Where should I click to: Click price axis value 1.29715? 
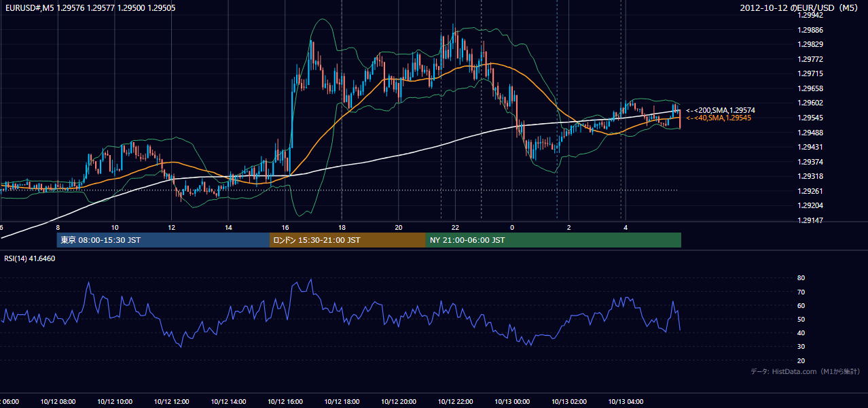(x=810, y=73)
